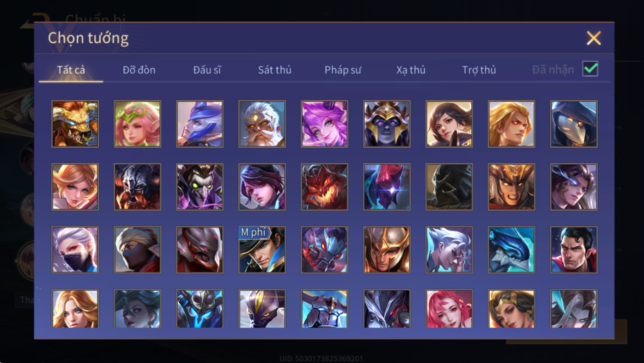Switch to the Xạ thủ tab
This screenshot has width=644, height=363.
tap(411, 70)
